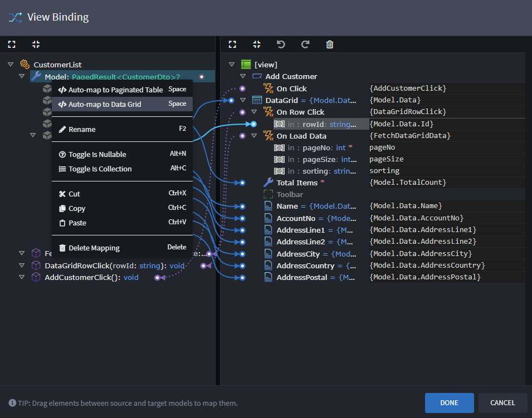This screenshot has height=418, width=532.
Task: Click collapse-all icon in left source panel
Action: [36, 45]
